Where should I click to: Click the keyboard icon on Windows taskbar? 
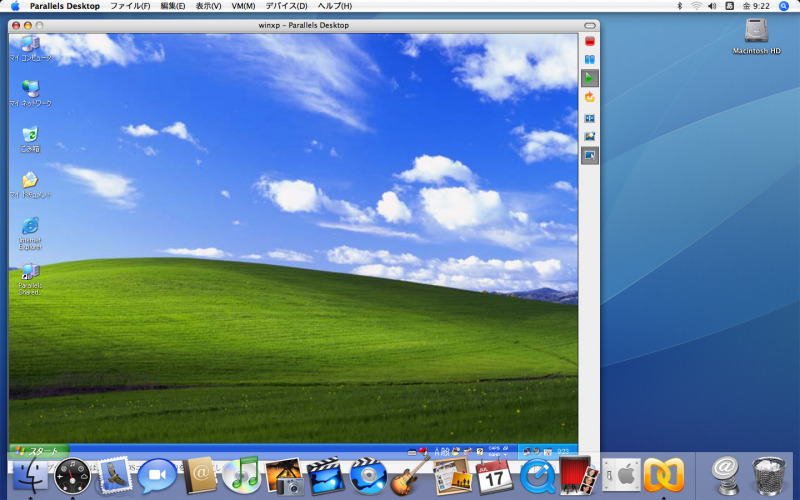[x=412, y=452]
